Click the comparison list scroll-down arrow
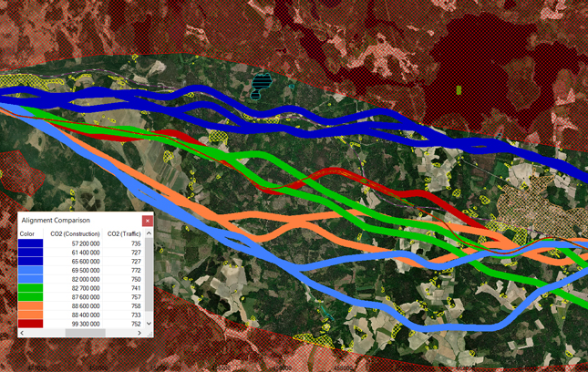The width and height of the screenshot is (588, 372). click(x=149, y=324)
